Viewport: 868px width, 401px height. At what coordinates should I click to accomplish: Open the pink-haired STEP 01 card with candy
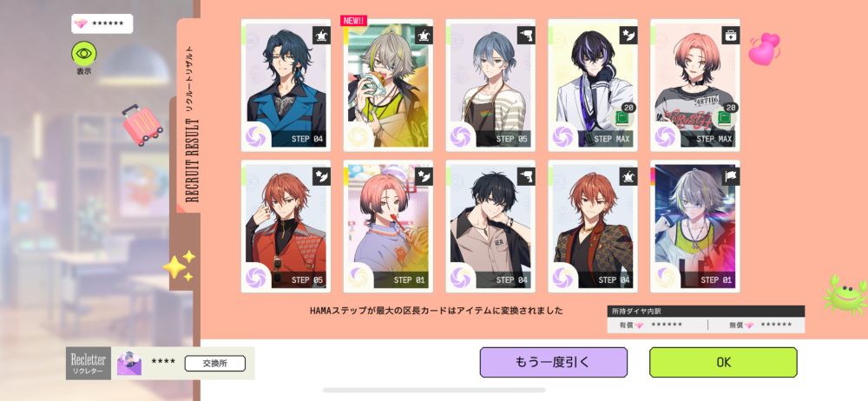[388, 227]
